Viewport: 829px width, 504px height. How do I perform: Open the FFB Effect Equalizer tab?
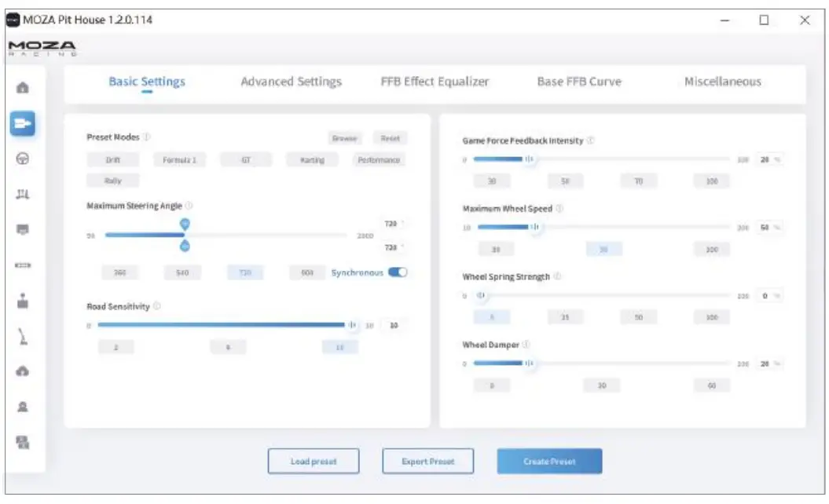click(x=435, y=82)
